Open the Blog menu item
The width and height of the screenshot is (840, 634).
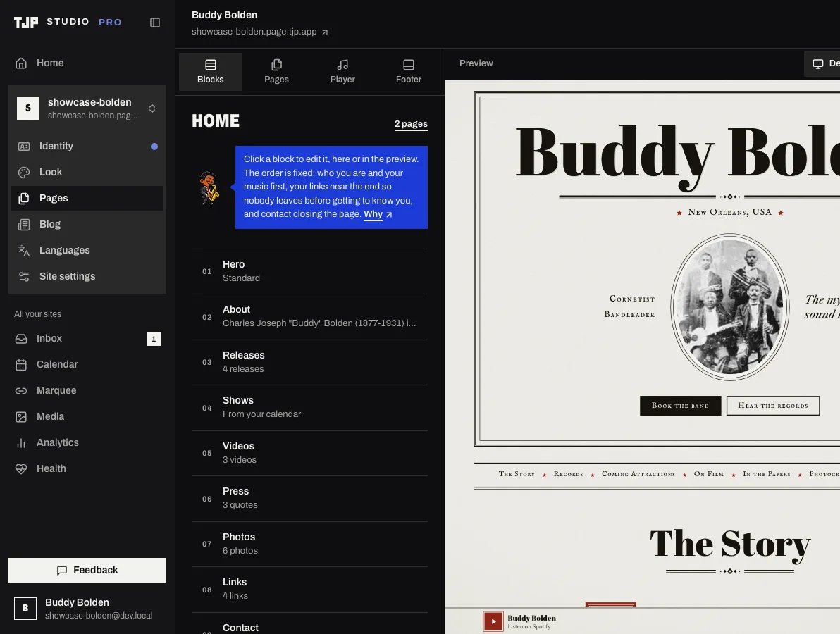tap(87, 224)
